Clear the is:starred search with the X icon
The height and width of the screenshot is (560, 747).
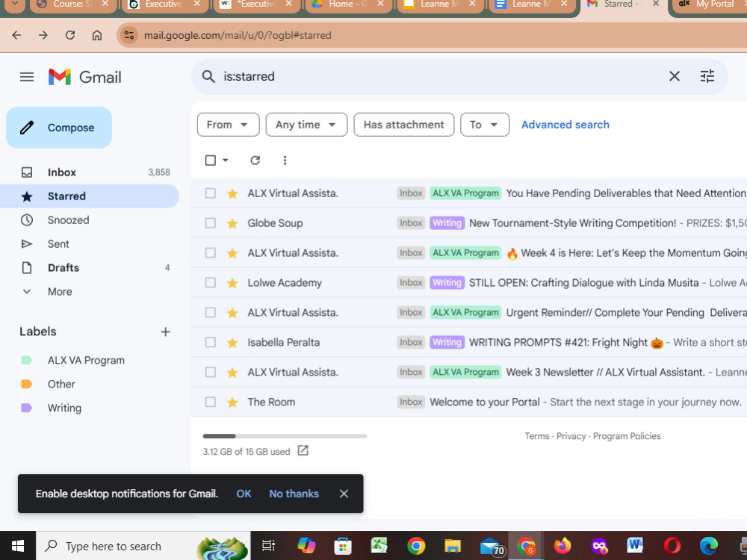coord(674,76)
